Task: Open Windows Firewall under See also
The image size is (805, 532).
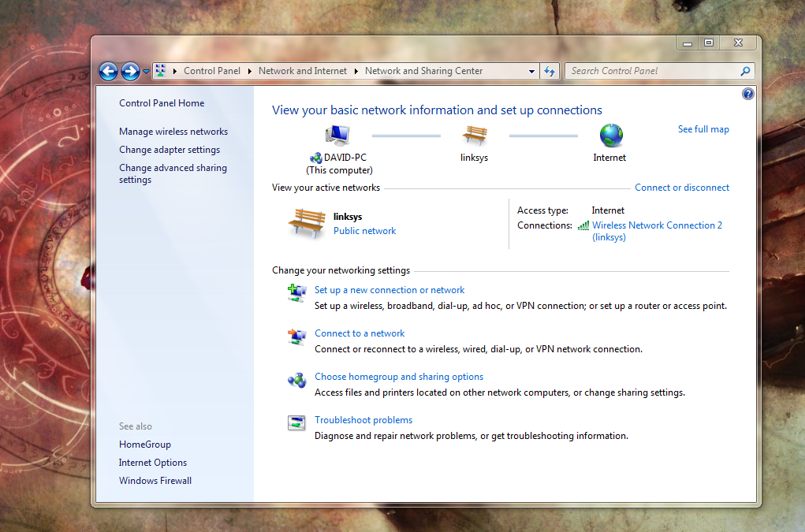Action: click(155, 481)
